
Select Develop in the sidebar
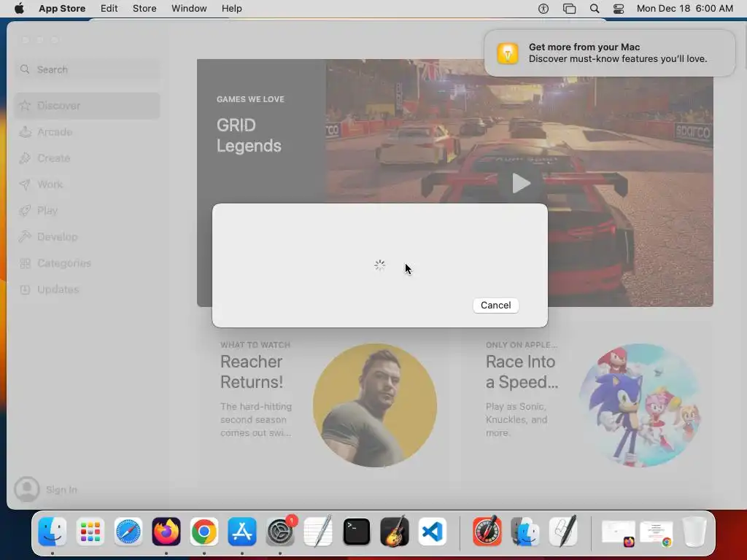88,237
